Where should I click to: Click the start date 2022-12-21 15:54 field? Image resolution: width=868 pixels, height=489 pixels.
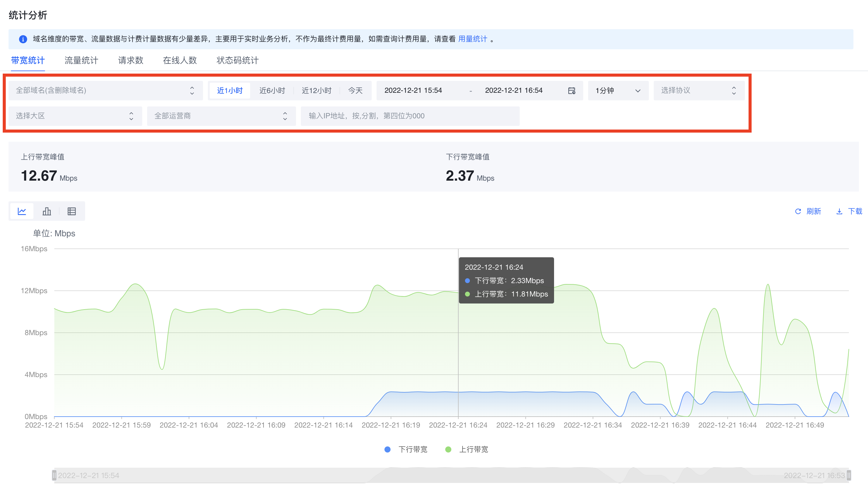(x=413, y=91)
